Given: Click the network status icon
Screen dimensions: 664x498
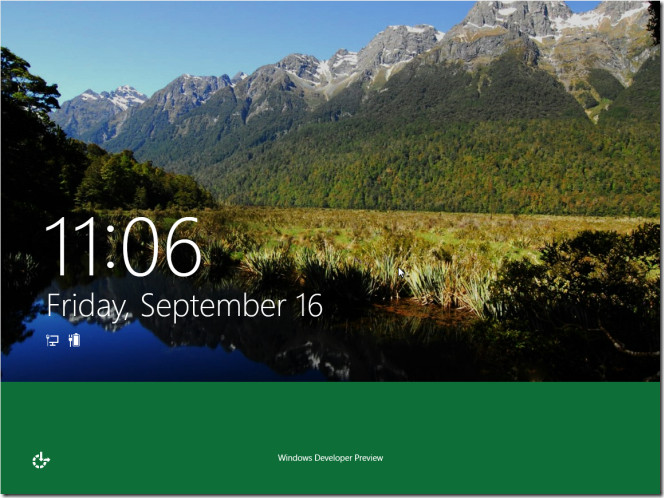Looking at the screenshot, I should [x=52, y=340].
